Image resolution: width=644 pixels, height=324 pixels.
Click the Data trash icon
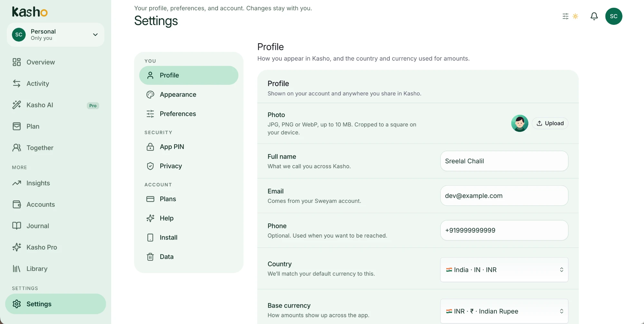150,257
